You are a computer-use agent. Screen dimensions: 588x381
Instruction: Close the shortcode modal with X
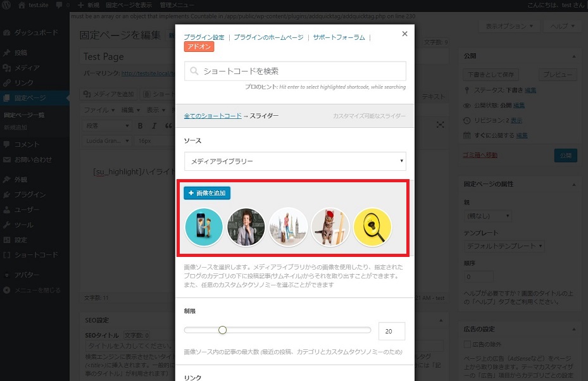point(404,34)
